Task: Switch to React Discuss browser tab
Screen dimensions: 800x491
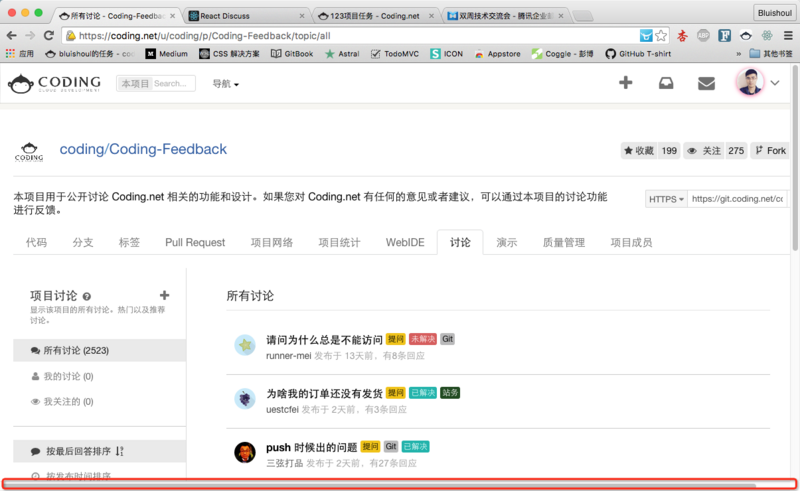Action: 247,16
